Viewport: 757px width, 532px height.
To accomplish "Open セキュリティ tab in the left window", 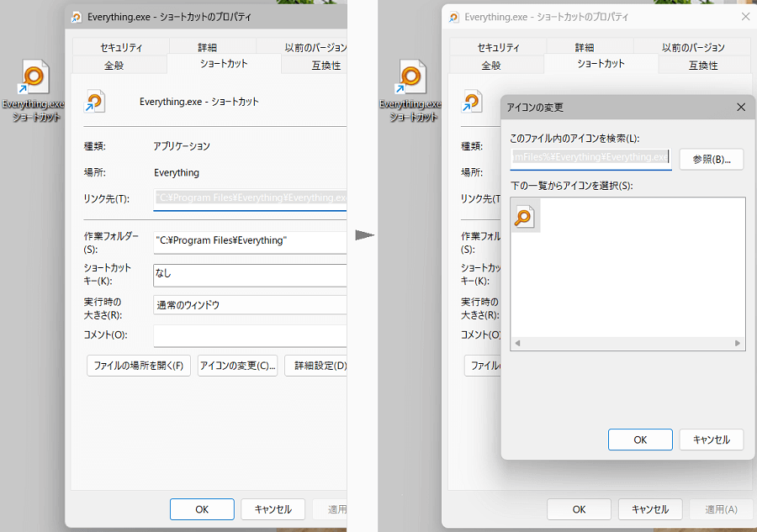I will point(121,47).
